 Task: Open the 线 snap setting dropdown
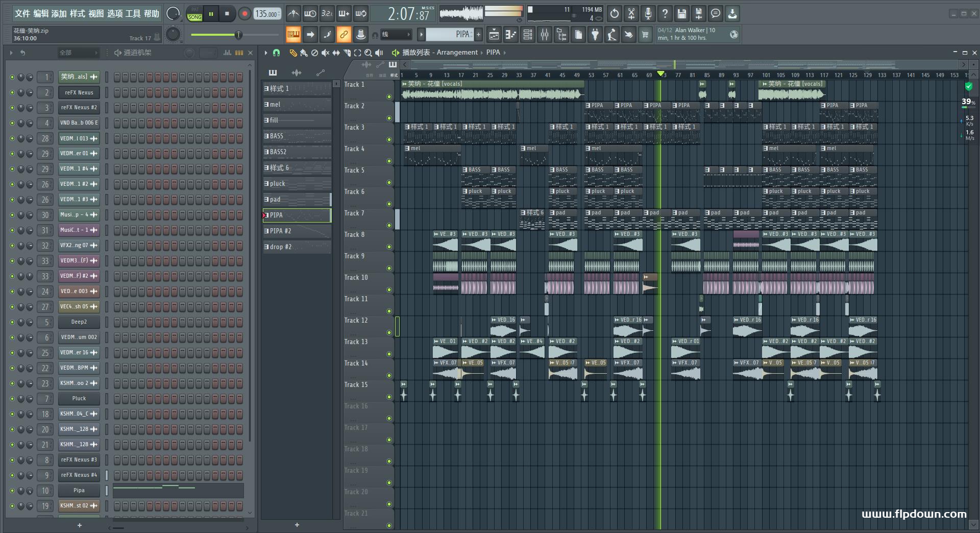click(x=396, y=35)
